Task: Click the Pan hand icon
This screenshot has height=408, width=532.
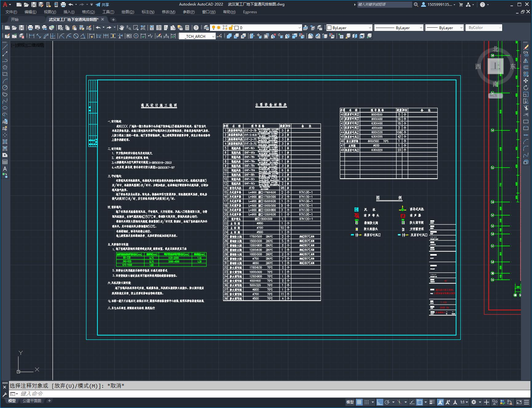Action: click(122, 28)
